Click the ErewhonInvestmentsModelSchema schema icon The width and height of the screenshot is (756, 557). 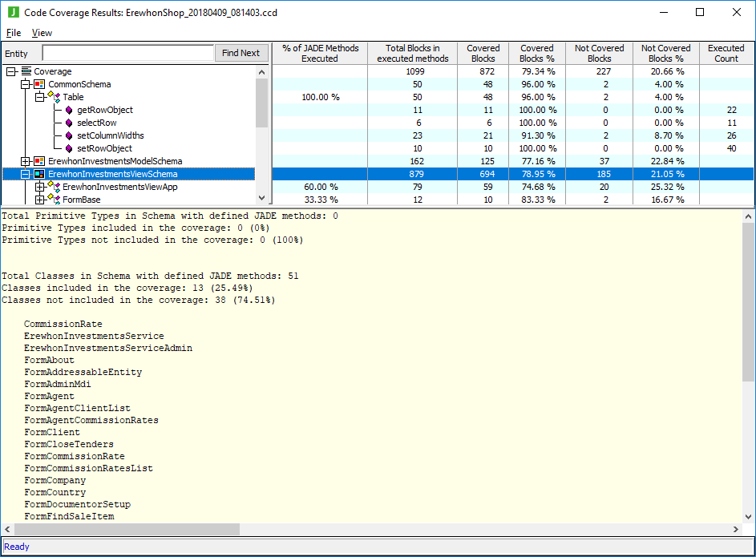tap(39, 161)
